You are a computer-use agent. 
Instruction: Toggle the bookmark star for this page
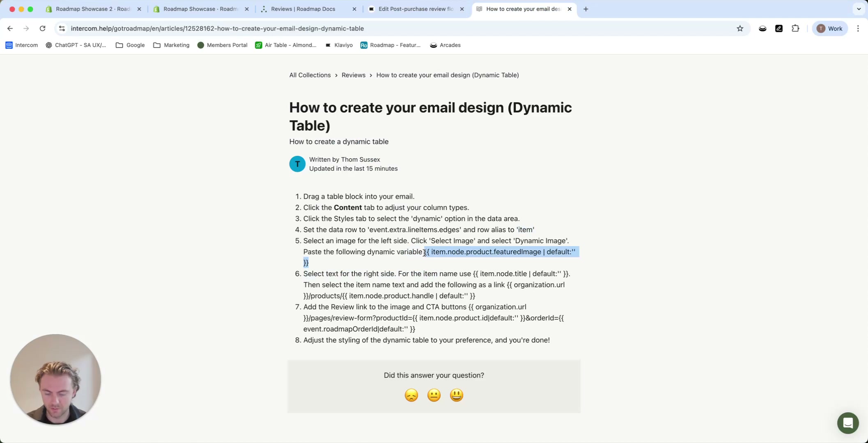tap(740, 28)
